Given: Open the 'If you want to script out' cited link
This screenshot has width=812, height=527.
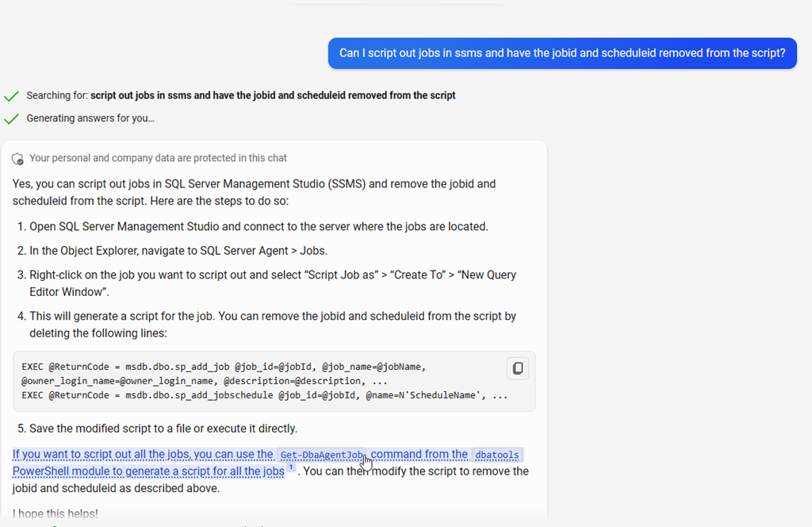Looking at the screenshot, I should [x=143, y=455].
